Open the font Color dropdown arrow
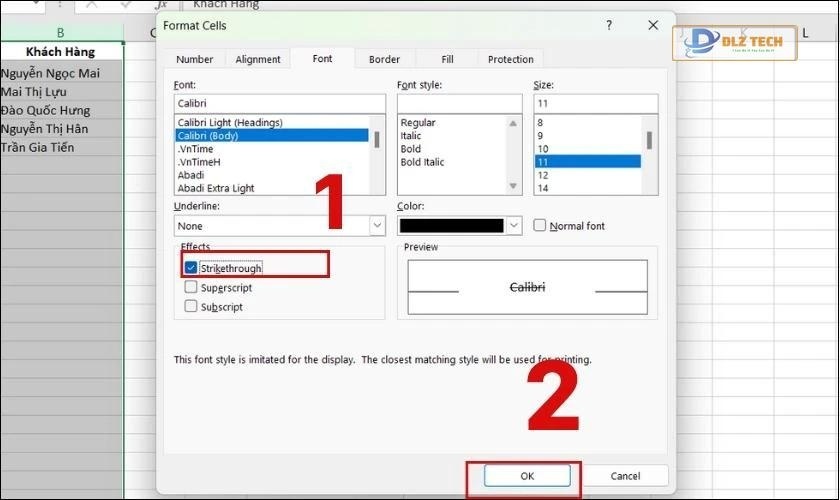Viewport: 840px width, 500px height. pyautogui.click(x=514, y=226)
